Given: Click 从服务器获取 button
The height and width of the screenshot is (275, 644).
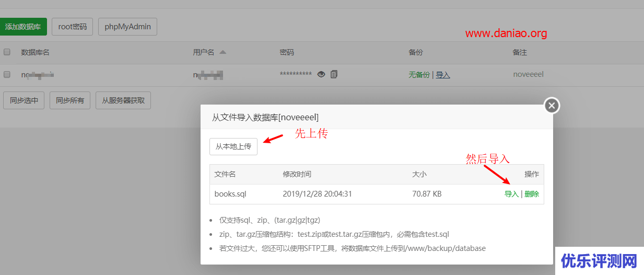Looking at the screenshot, I should [x=123, y=100].
